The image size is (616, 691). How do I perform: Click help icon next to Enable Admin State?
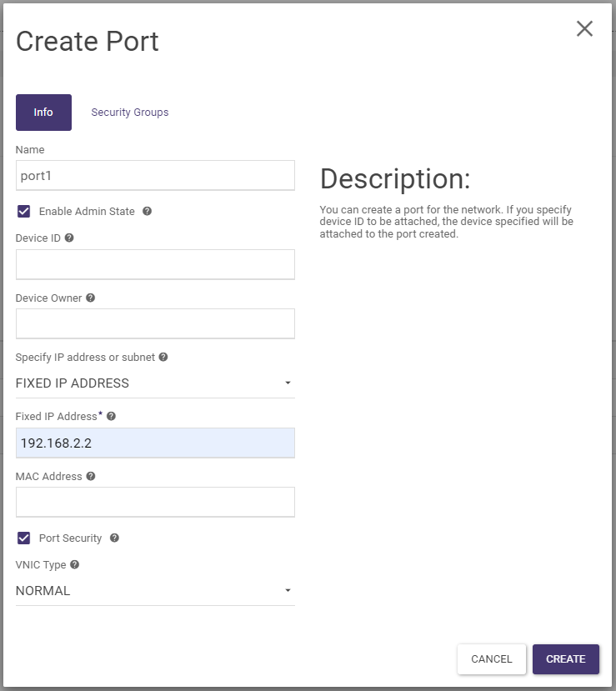click(147, 212)
